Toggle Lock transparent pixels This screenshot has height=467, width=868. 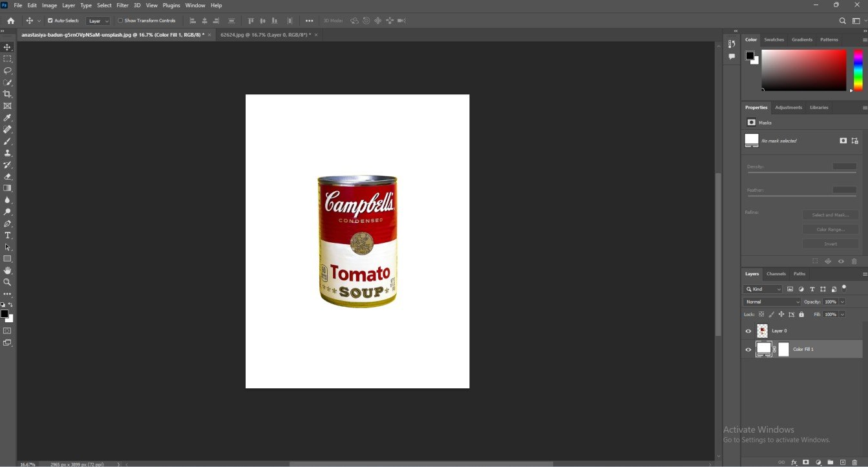[x=761, y=315]
